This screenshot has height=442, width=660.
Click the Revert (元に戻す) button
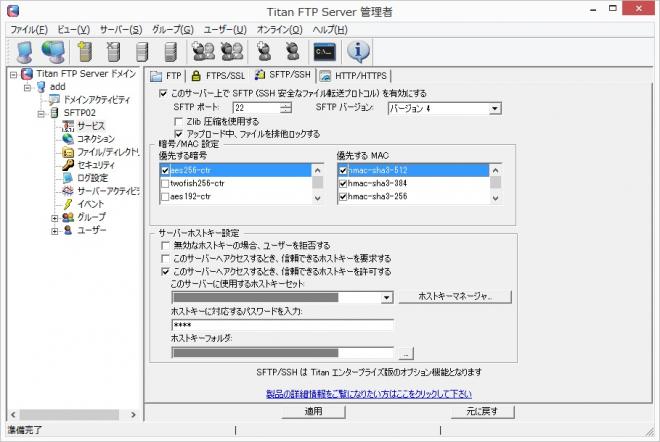click(x=482, y=411)
